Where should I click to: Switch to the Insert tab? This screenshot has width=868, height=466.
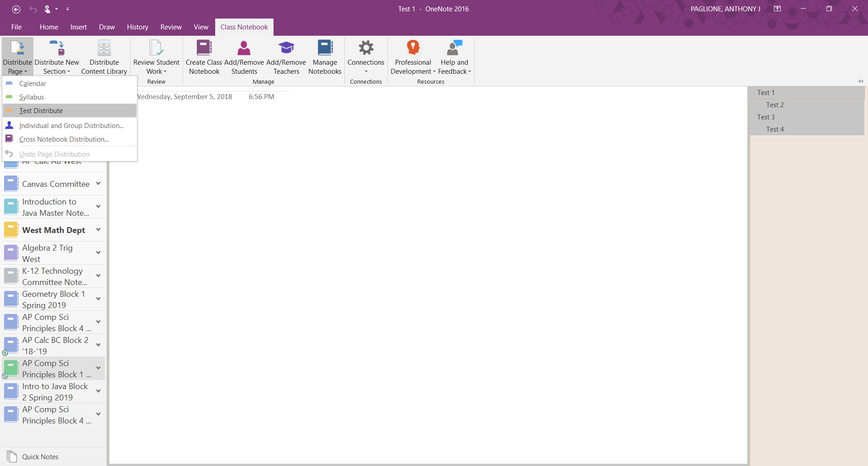(x=79, y=27)
